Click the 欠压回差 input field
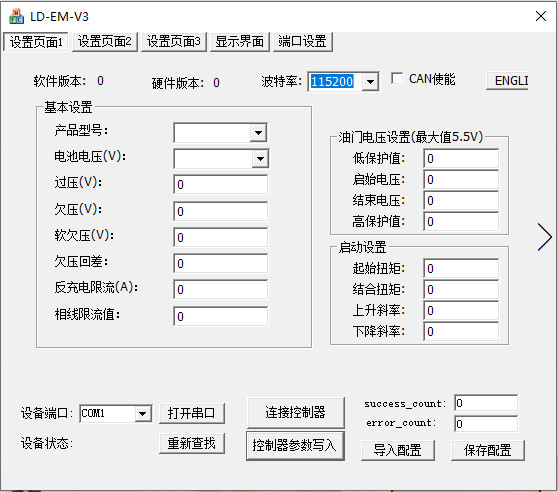 coord(221,263)
